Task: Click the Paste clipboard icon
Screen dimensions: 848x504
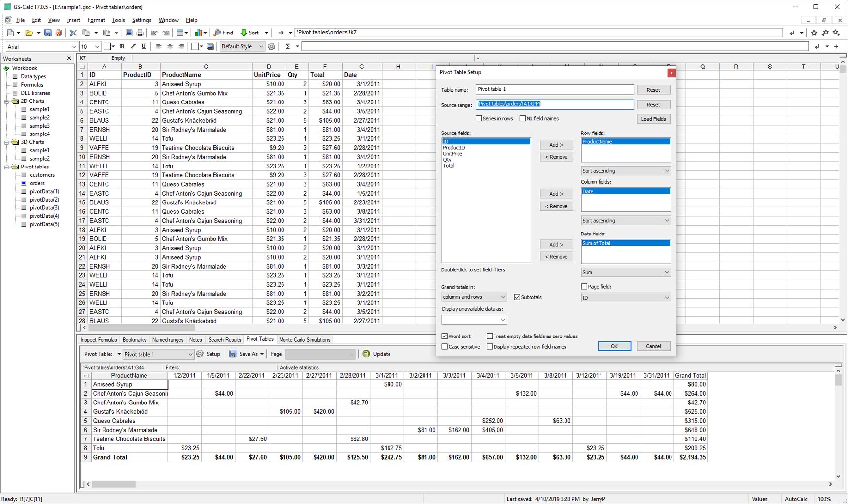Action: click(106, 33)
